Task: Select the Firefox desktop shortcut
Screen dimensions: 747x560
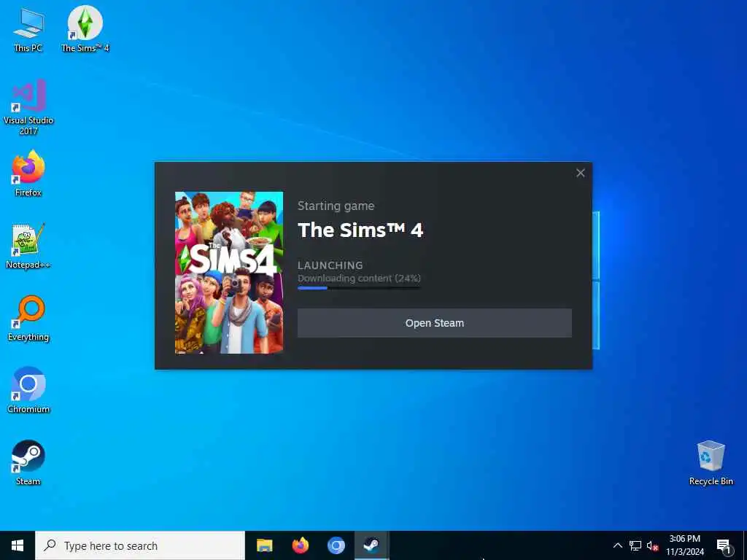Action: [x=28, y=174]
